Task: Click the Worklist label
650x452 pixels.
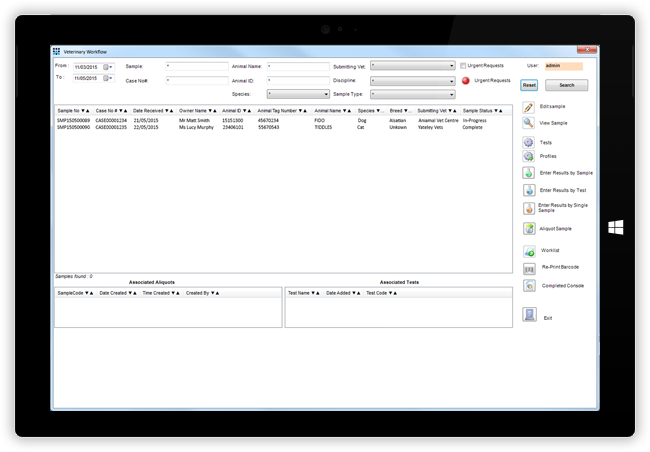Action: (550, 250)
